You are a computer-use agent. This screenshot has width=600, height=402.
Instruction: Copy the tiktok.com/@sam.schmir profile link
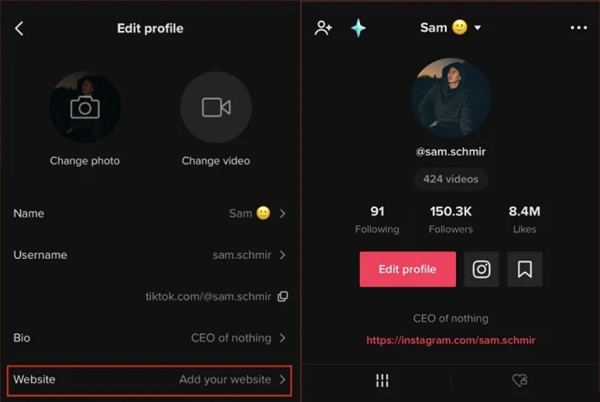(283, 296)
